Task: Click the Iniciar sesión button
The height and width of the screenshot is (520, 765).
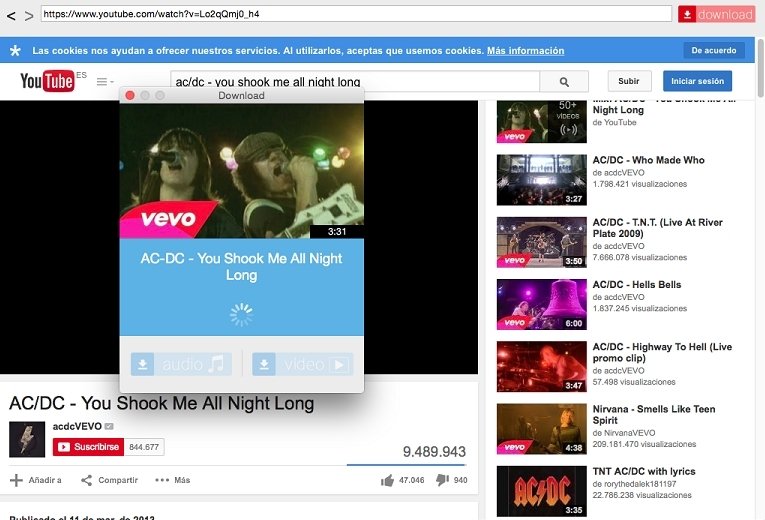Action: point(697,81)
